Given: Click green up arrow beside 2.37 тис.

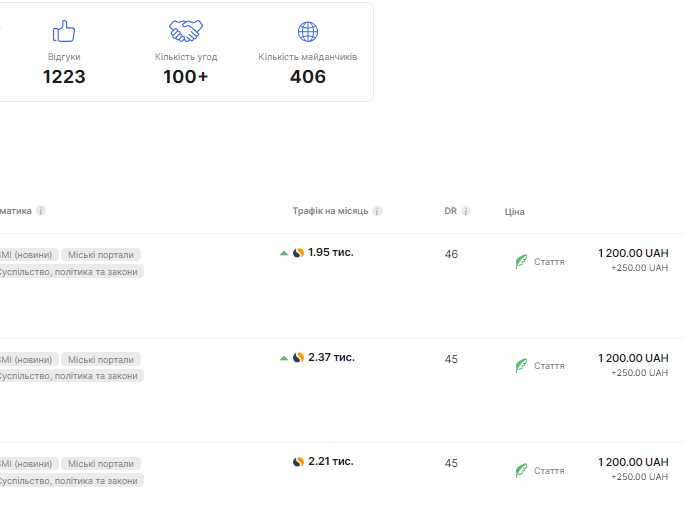Looking at the screenshot, I should [x=284, y=358].
